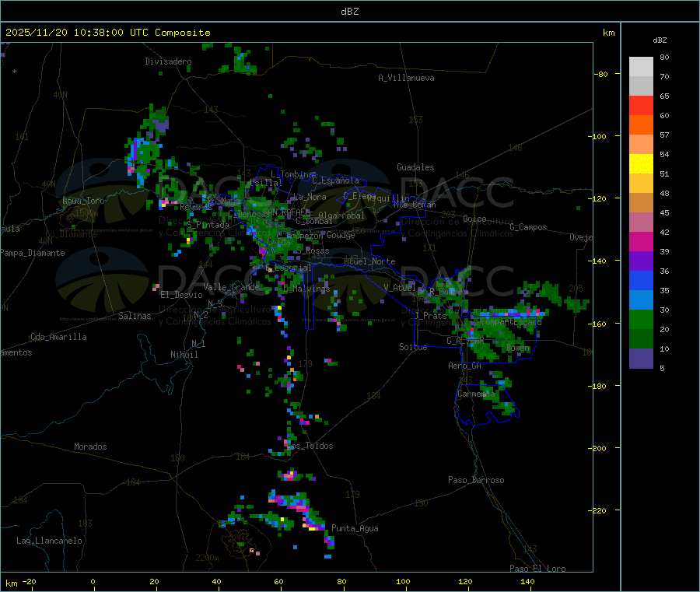Click the -80 km vertical axis tick
This screenshot has width=700, height=592.
tap(600, 74)
